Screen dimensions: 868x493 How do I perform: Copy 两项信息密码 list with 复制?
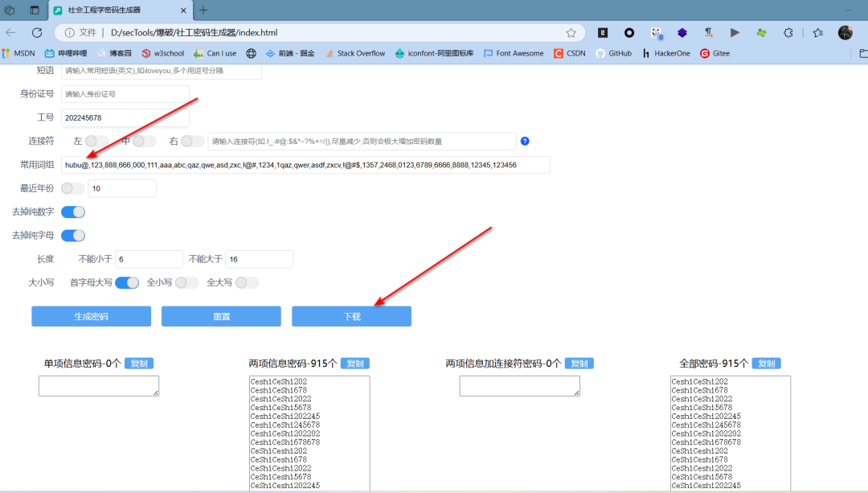(355, 364)
